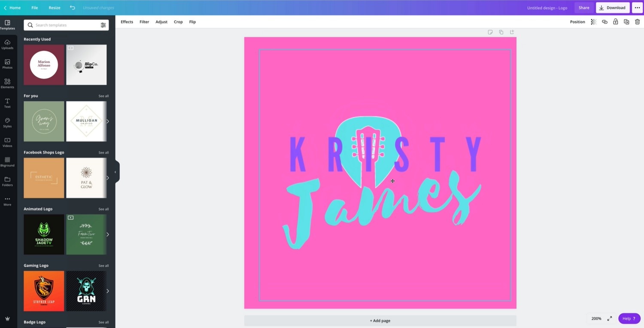Open the Templates sidebar tab
This screenshot has height=328, width=644.
[7, 25]
